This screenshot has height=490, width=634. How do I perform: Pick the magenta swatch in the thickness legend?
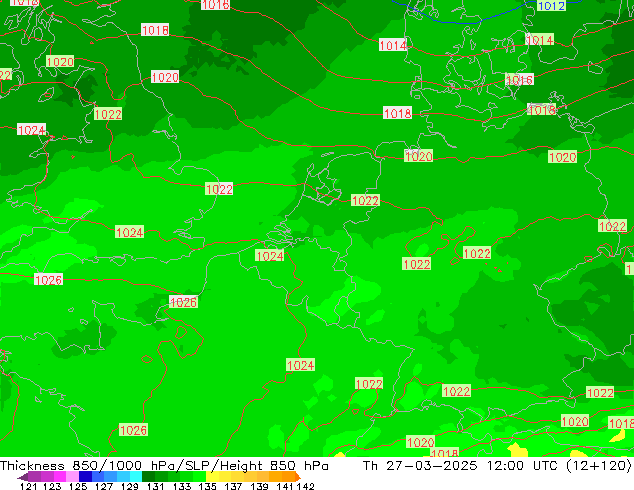point(60,476)
